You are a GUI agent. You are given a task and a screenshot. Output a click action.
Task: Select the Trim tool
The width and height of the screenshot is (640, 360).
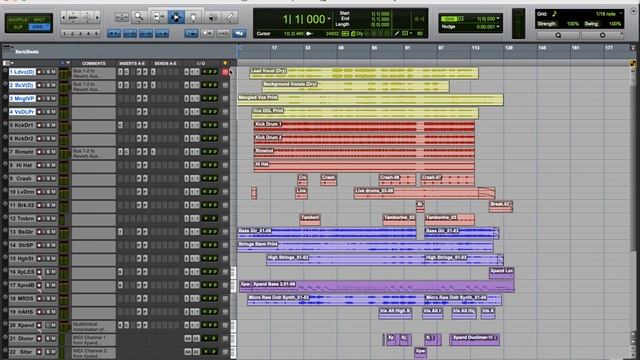(x=158, y=17)
